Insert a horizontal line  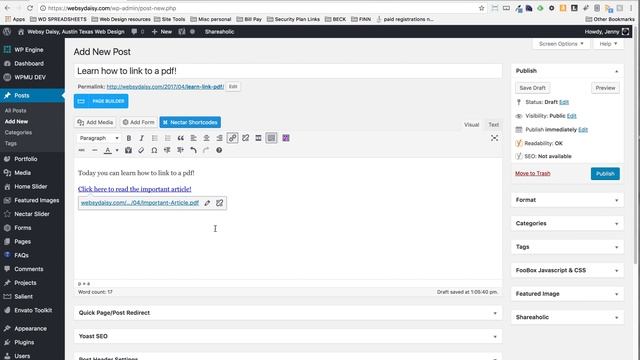[x=94, y=150]
